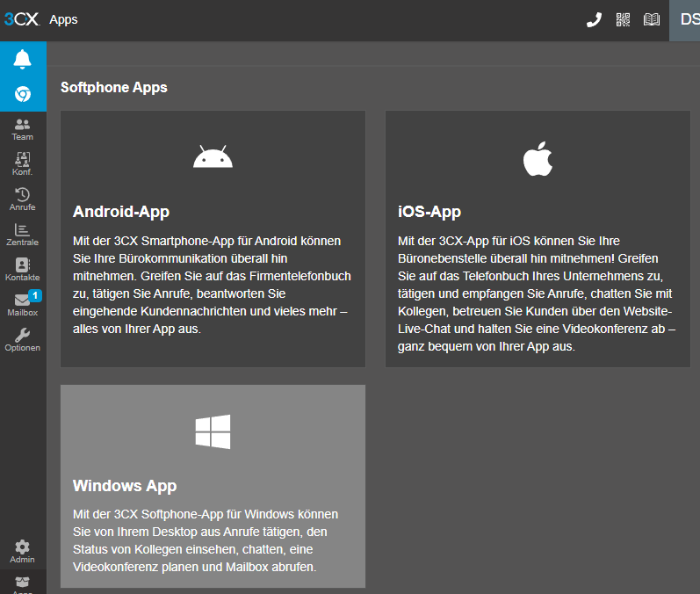700x594 pixels.
Task: Open the Android-App card heading
Action: (121, 212)
